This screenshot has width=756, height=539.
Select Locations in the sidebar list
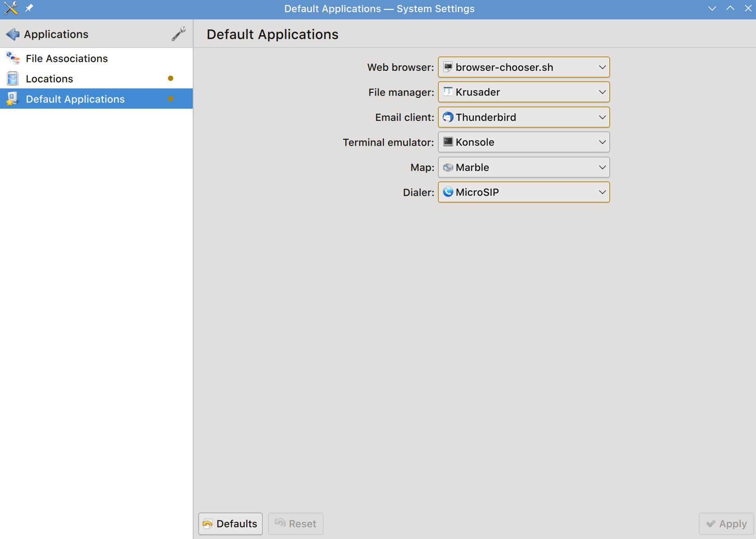(50, 79)
